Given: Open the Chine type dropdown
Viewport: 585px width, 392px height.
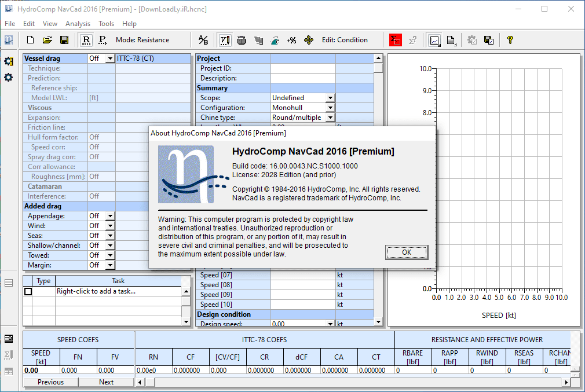Looking at the screenshot, I should click(330, 118).
